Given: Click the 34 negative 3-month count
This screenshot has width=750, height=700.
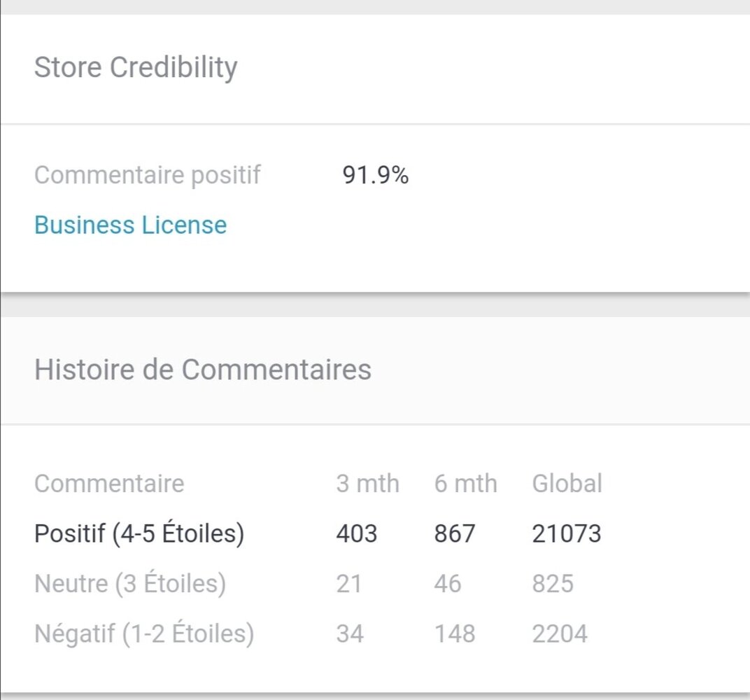Looking at the screenshot, I should 351,633.
